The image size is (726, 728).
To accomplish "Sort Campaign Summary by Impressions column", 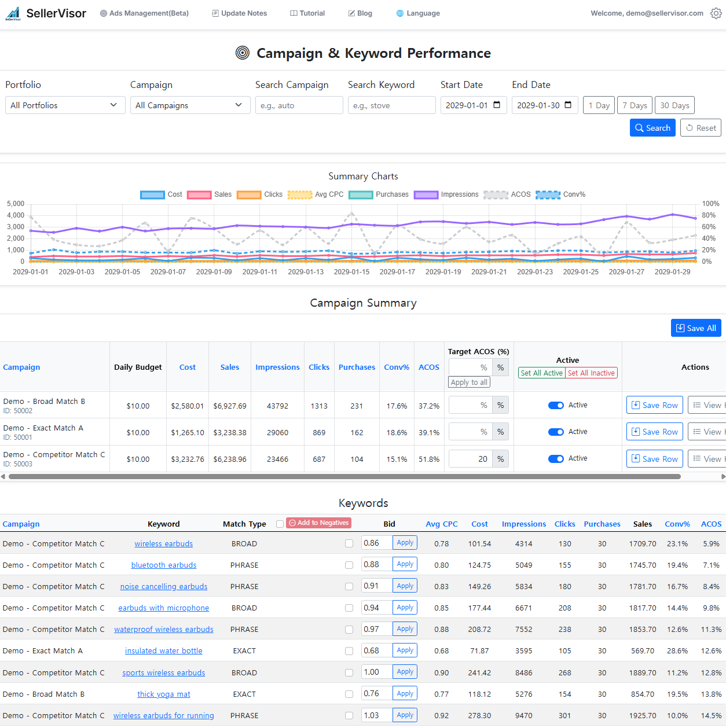I will pos(277,367).
